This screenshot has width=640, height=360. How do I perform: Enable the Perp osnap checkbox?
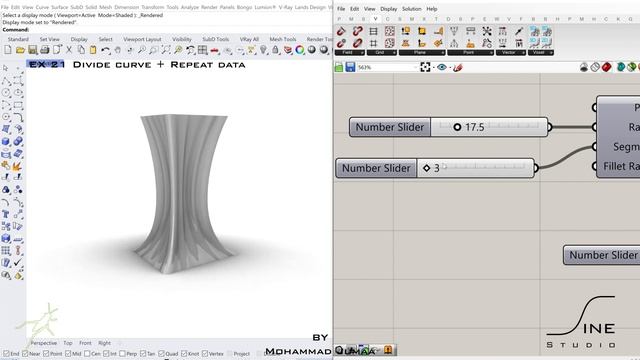coord(122,353)
